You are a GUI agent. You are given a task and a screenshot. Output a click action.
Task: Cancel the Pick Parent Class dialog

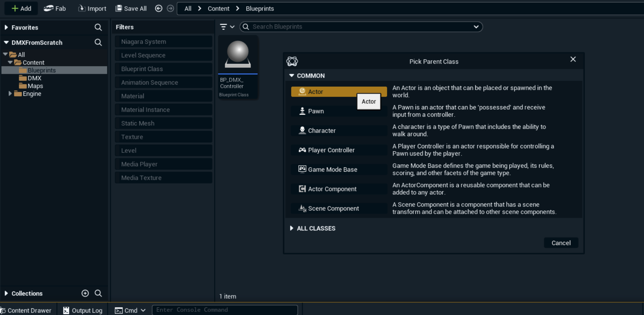click(561, 243)
